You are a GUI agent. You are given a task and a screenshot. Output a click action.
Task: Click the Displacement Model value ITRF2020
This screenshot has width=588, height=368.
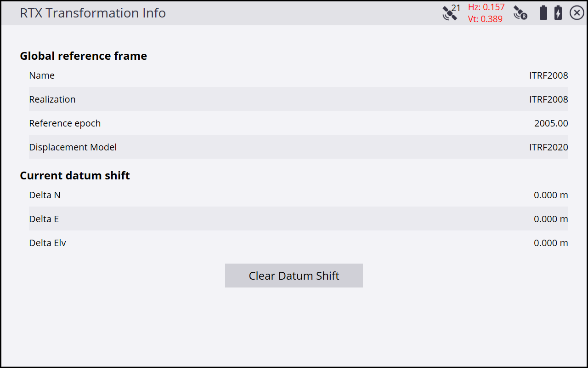[548, 147]
